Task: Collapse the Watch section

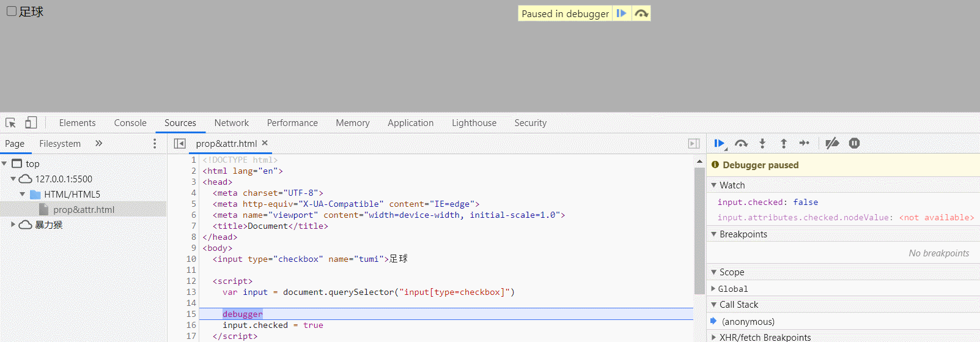Action: click(713, 185)
